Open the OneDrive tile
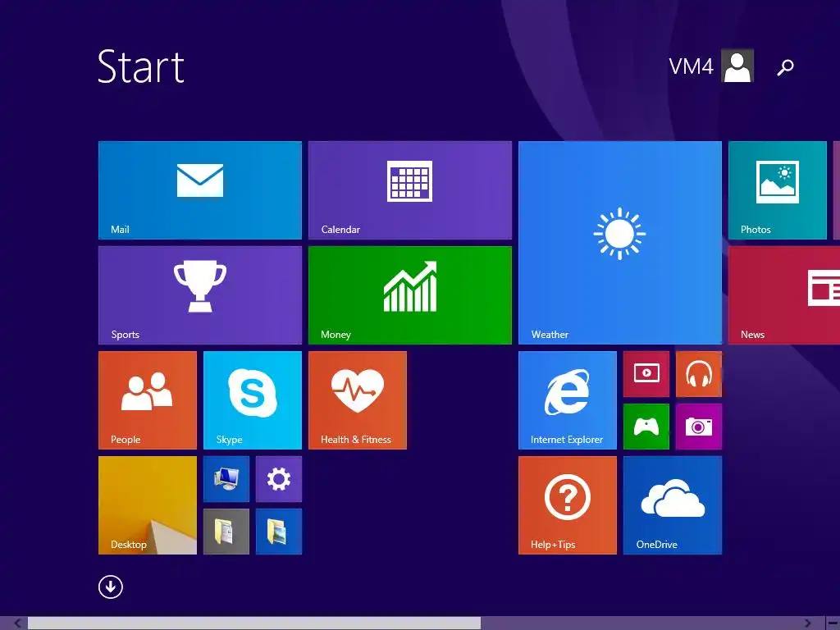Image resolution: width=840 pixels, height=630 pixels. click(673, 505)
